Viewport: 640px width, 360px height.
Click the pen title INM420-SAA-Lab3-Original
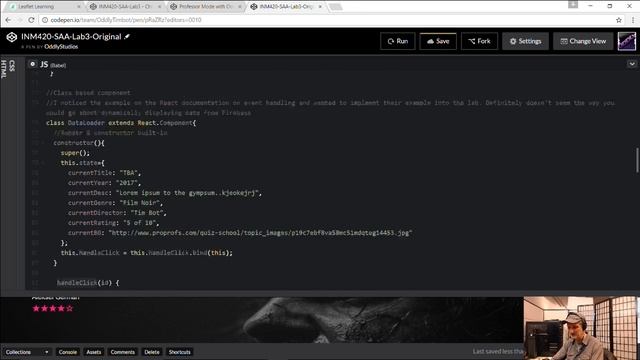click(71, 37)
